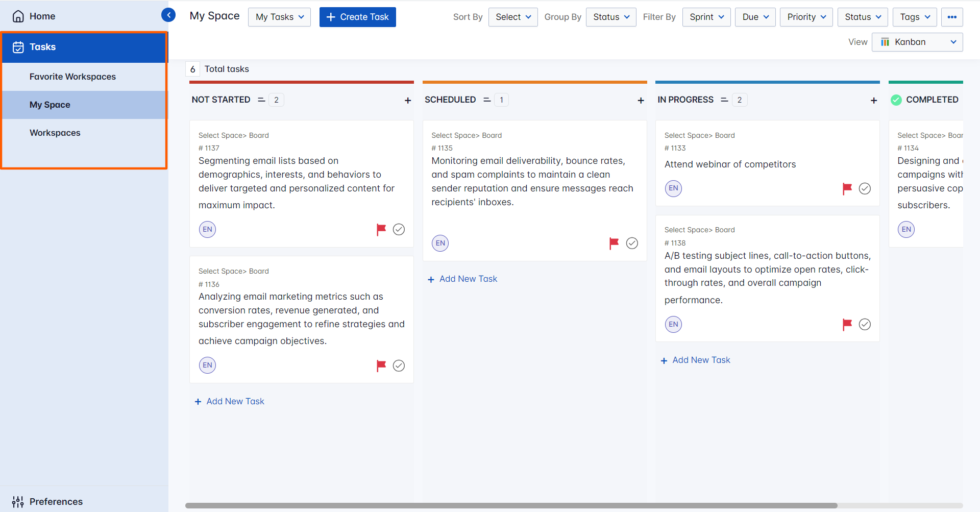This screenshot has height=512, width=980.
Task: Click the Home icon
Action: 18,16
